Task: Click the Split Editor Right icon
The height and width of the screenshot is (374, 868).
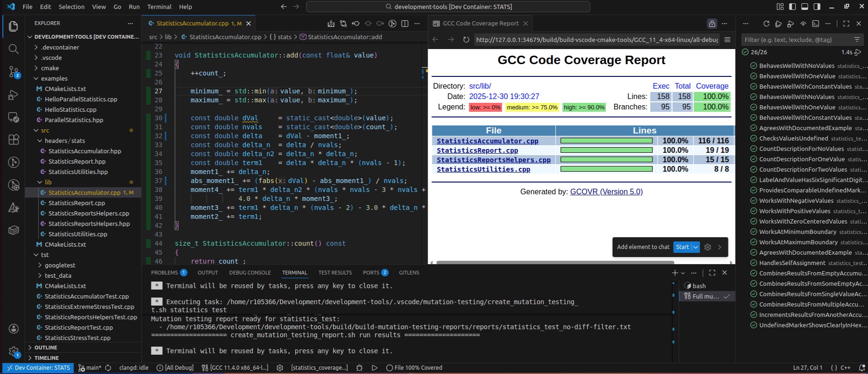Action: point(405,24)
